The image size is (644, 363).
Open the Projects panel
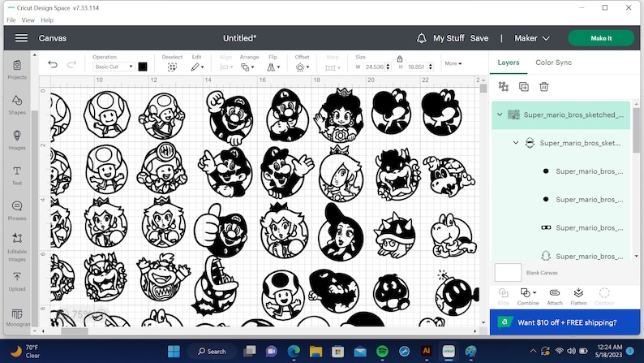(17, 70)
